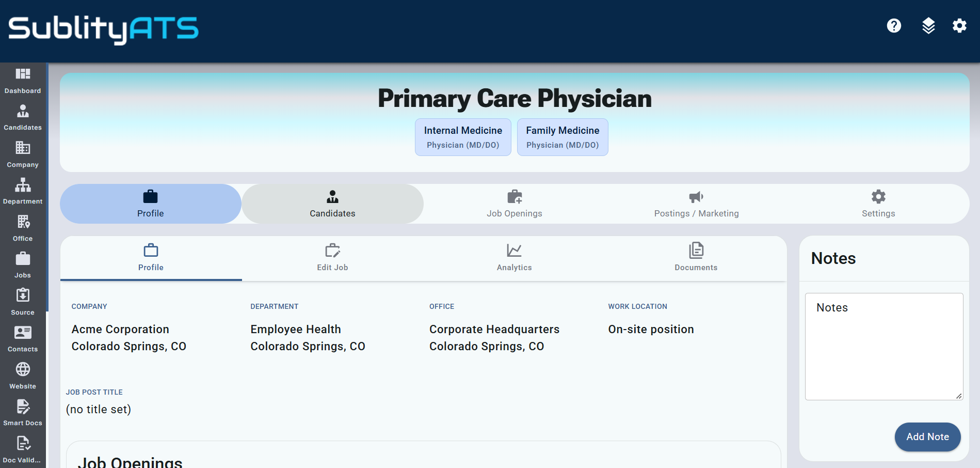The image size is (980, 468).
Task: Click the Corporate Headquarters office name
Action: click(494, 330)
